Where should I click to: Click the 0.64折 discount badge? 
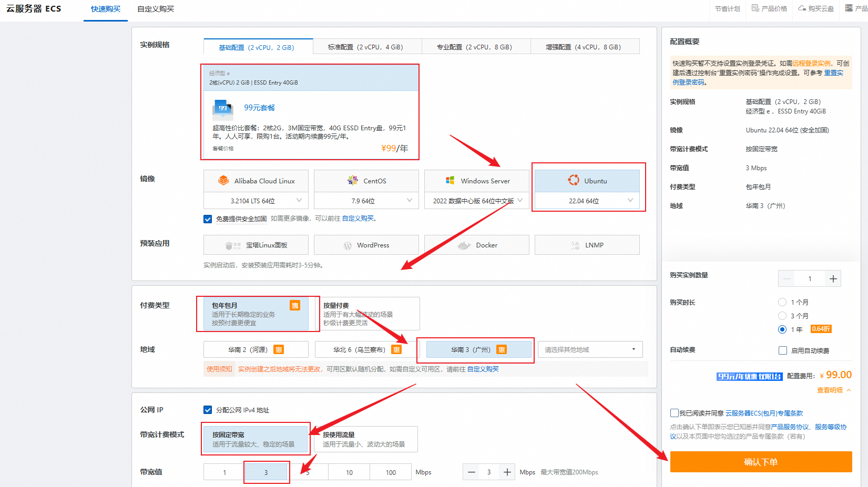coord(821,329)
